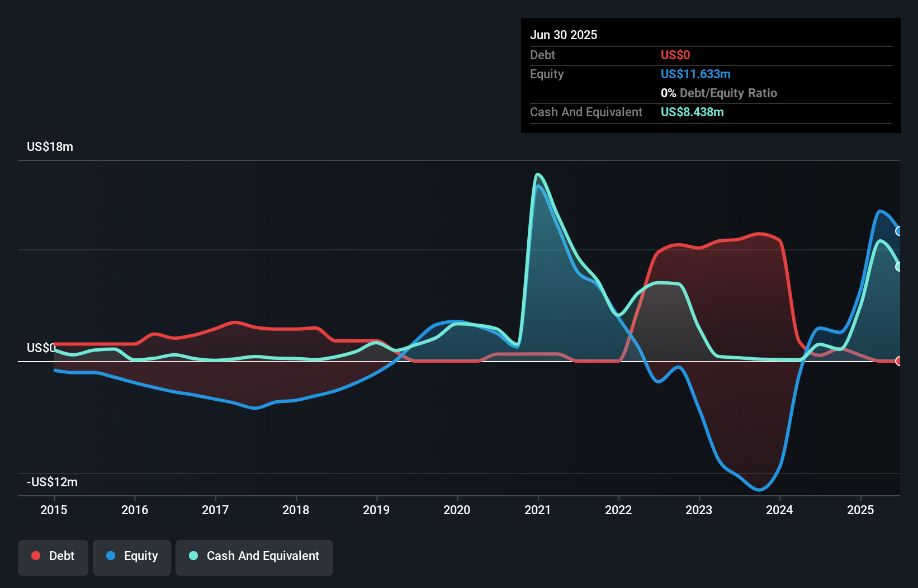The width and height of the screenshot is (918, 588).
Task: Click the red US$0 Debt value swatch
Action: pos(675,55)
